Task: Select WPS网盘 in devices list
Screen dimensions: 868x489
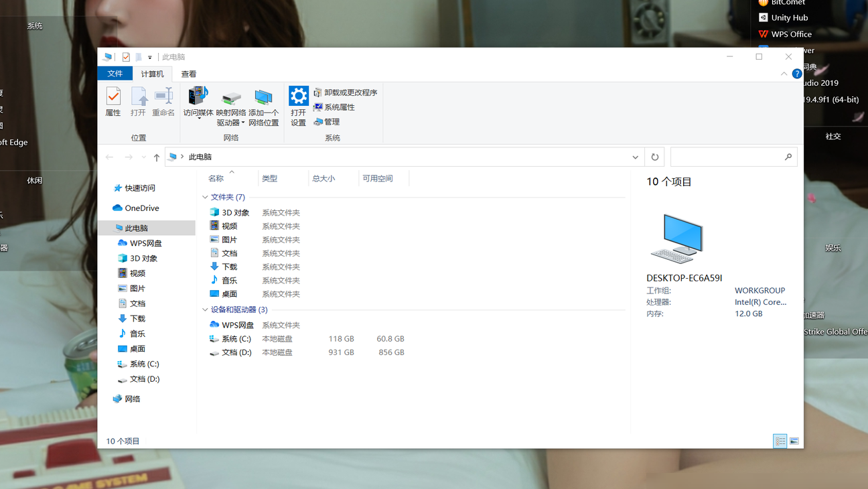Action: click(232, 325)
